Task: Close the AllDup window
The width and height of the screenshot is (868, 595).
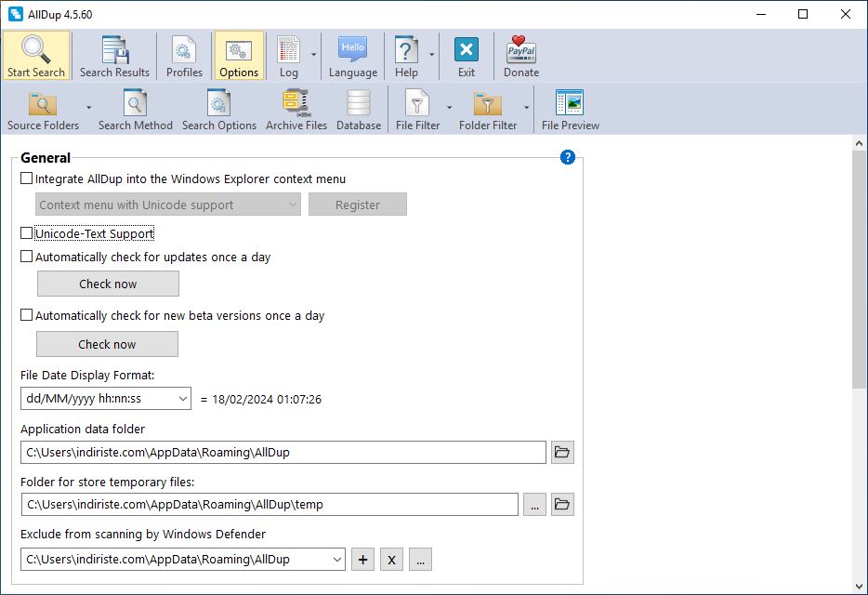Action: [846, 14]
